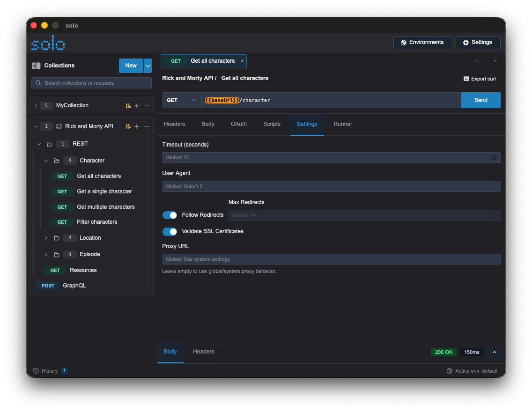The image size is (532, 412).
Task: Toggle Validate SSL Certificates switch
Action: (x=170, y=232)
